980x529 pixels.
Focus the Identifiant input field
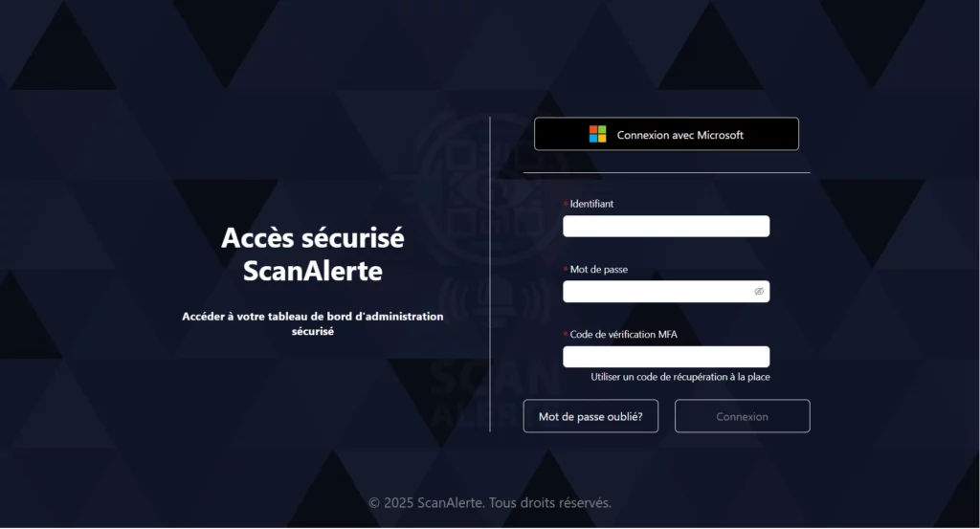[666, 226]
